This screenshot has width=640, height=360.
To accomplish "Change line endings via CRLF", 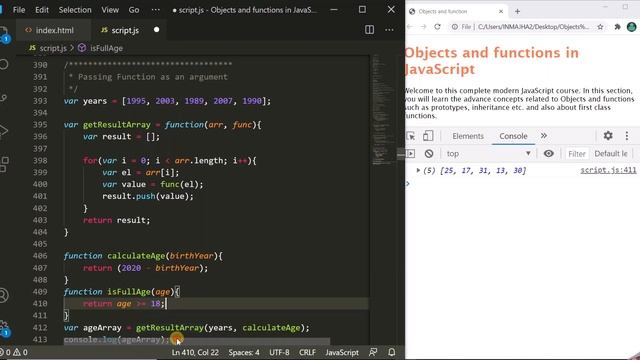I will point(307,352).
